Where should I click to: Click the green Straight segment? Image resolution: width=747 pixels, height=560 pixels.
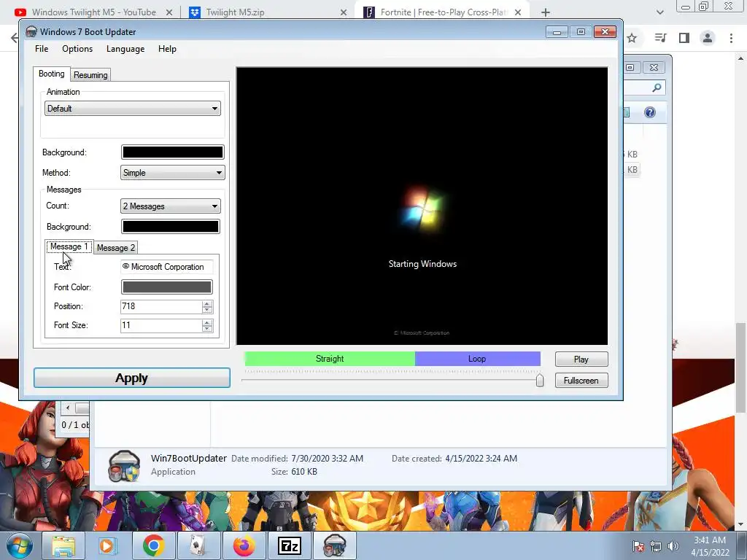330,359
